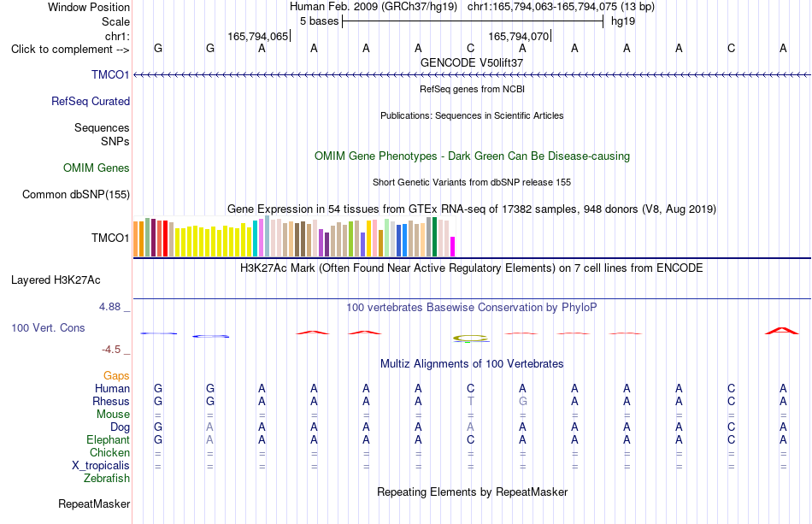Select the Common dbSNP(155) track label
Screen dimensions: 812x524
[76, 194]
